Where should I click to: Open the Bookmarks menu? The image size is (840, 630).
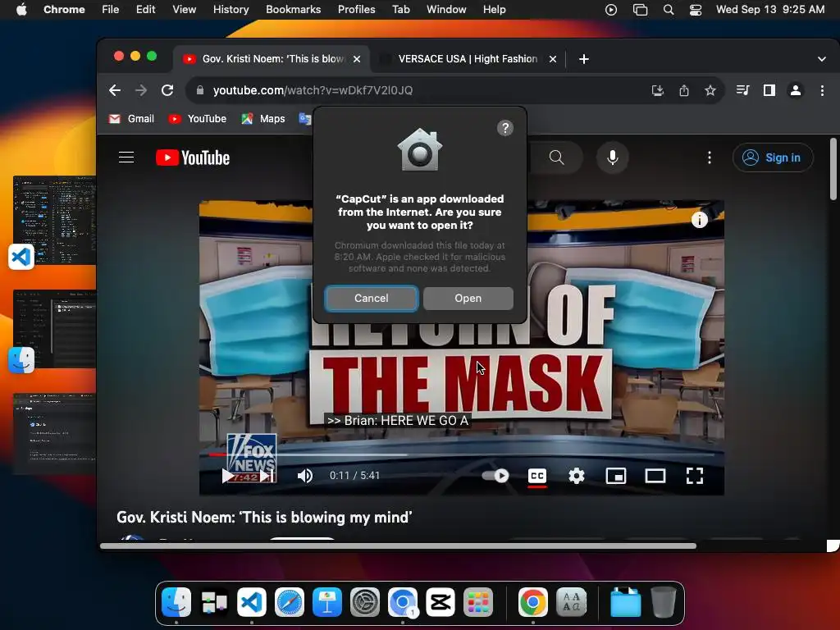(x=293, y=10)
